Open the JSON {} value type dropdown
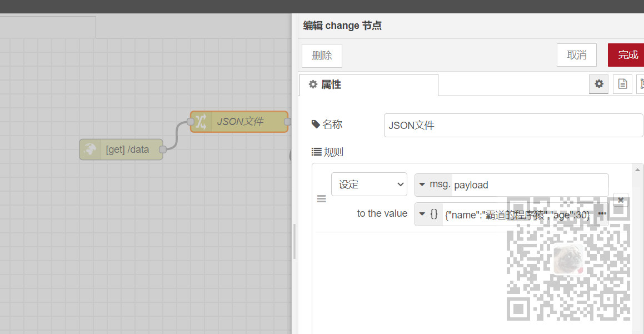 click(429, 214)
